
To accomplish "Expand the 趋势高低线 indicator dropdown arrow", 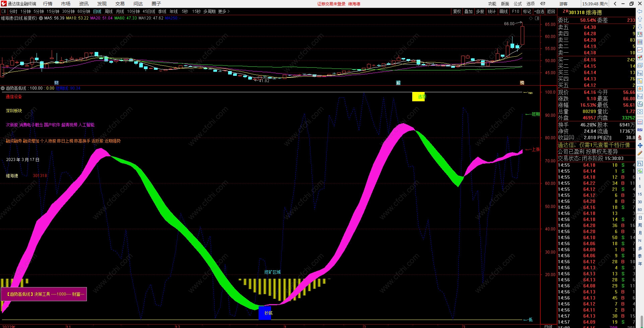I will pos(3,88).
